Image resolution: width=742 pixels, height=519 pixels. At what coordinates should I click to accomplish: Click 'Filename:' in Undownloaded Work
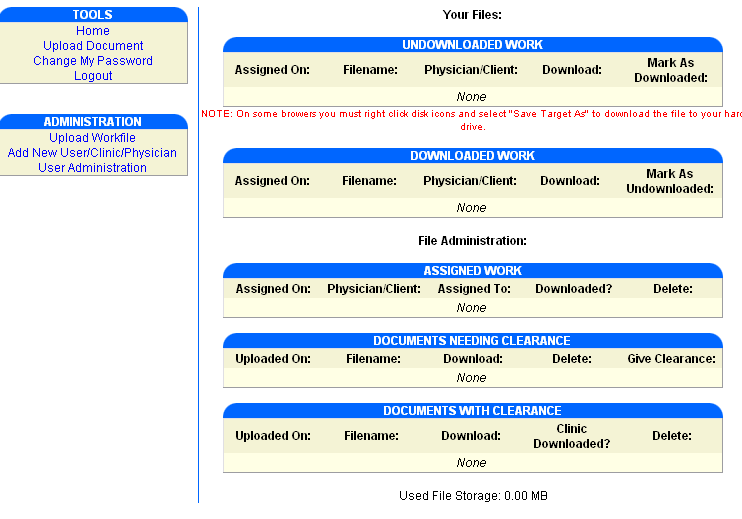point(371,70)
